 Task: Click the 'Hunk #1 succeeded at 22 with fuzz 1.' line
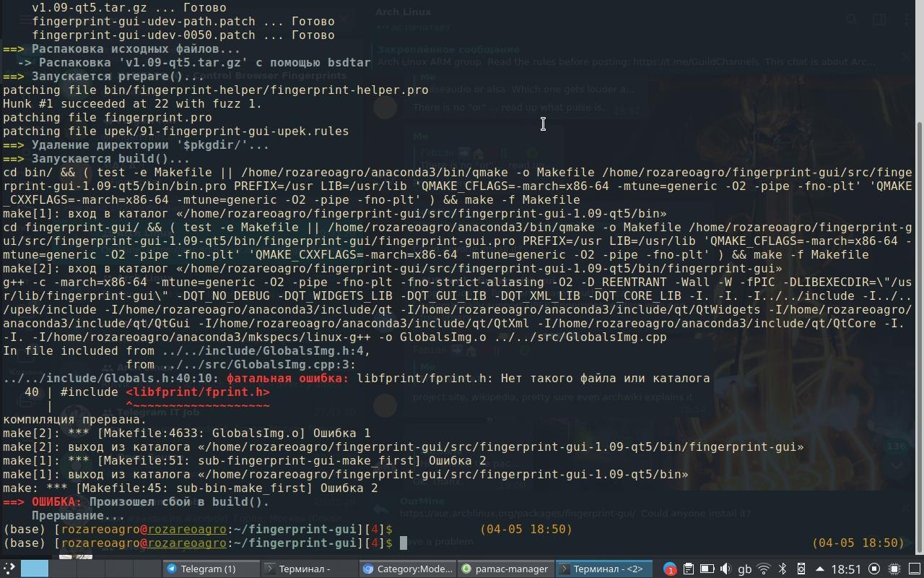point(133,103)
